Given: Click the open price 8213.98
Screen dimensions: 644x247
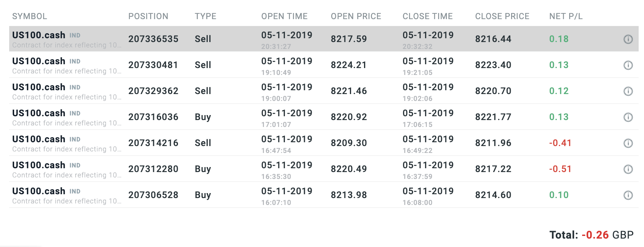Looking at the screenshot, I should pos(349,195).
